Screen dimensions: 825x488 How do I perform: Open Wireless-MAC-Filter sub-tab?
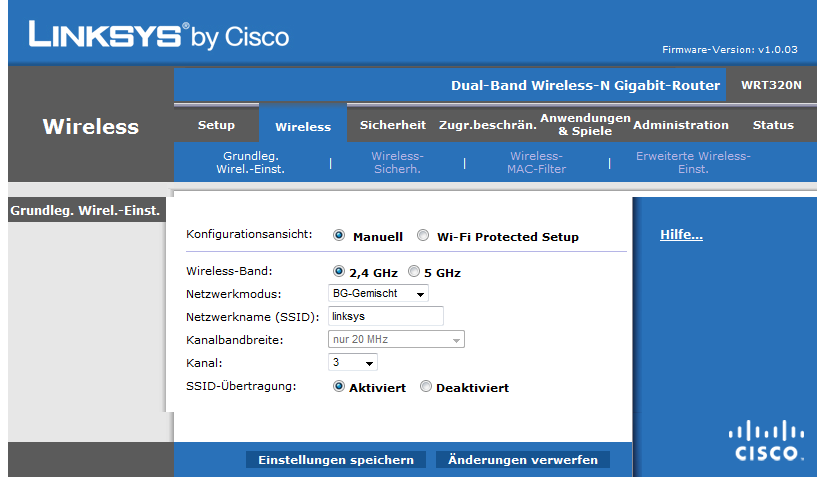(x=537, y=163)
